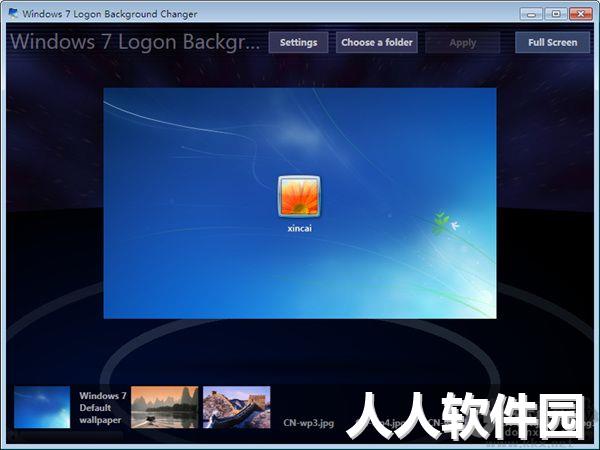This screenshot has height=450, width=600.
Task: Maximize the Logon Background Changer window
Action: pos(556,14)
